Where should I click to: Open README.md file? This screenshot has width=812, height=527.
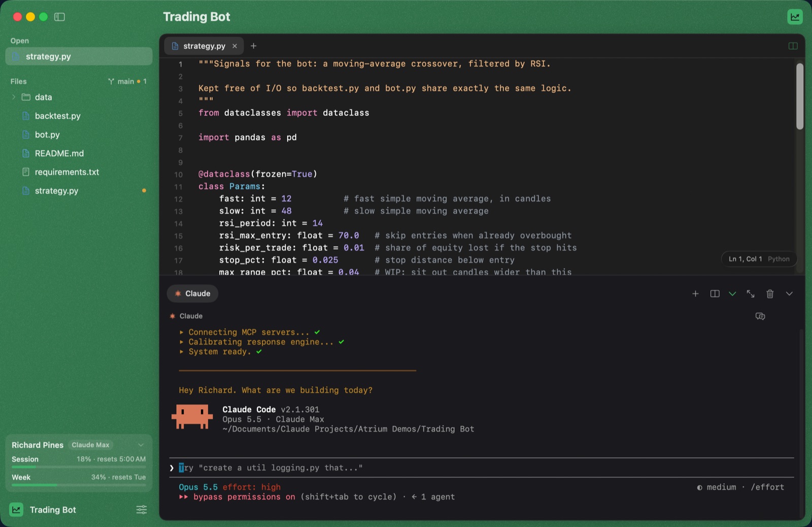tap(59, 153)
